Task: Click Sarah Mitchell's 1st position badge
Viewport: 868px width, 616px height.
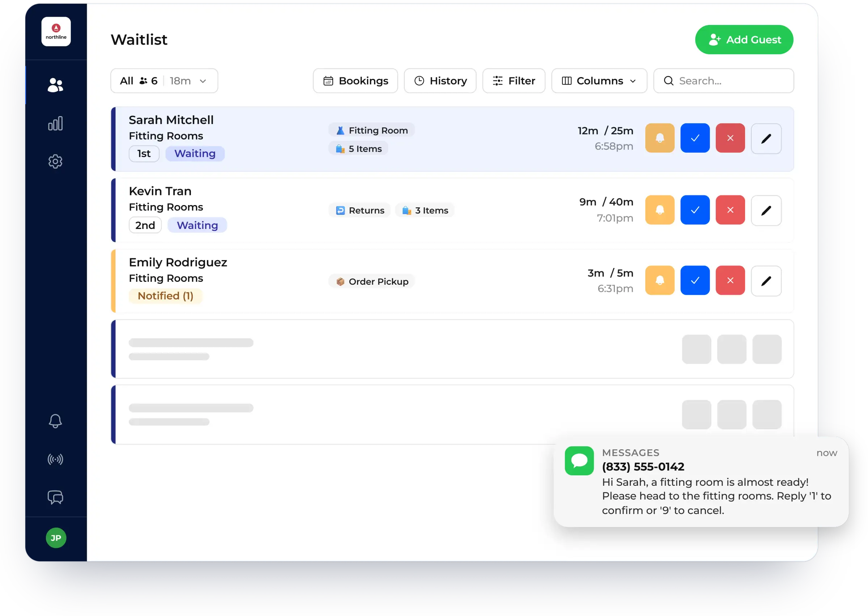Action: coord(144,154)
